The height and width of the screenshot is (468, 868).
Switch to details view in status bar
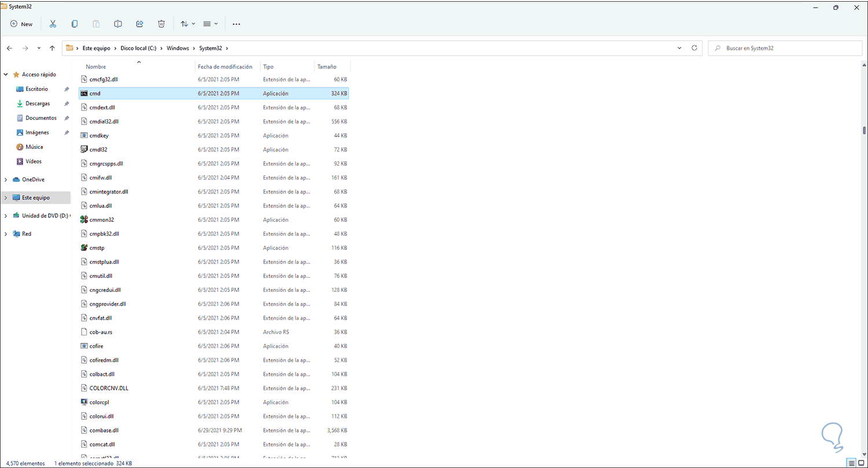tap(850, 463)
